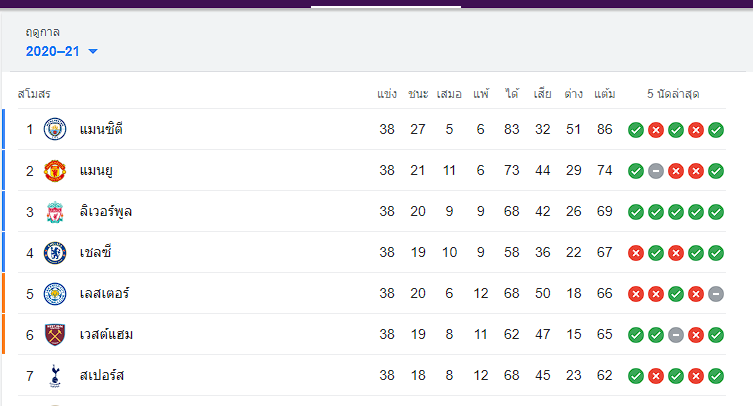Click the Manchester United club crest
Screen dimensions: 753x406
click(x=55, y=171)
